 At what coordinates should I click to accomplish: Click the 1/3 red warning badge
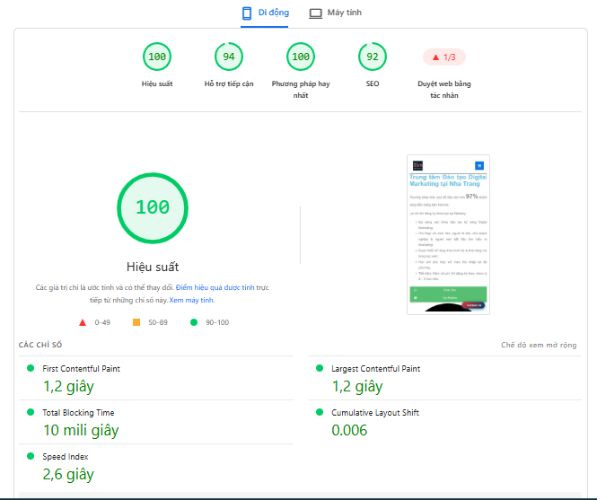[444, 57]
